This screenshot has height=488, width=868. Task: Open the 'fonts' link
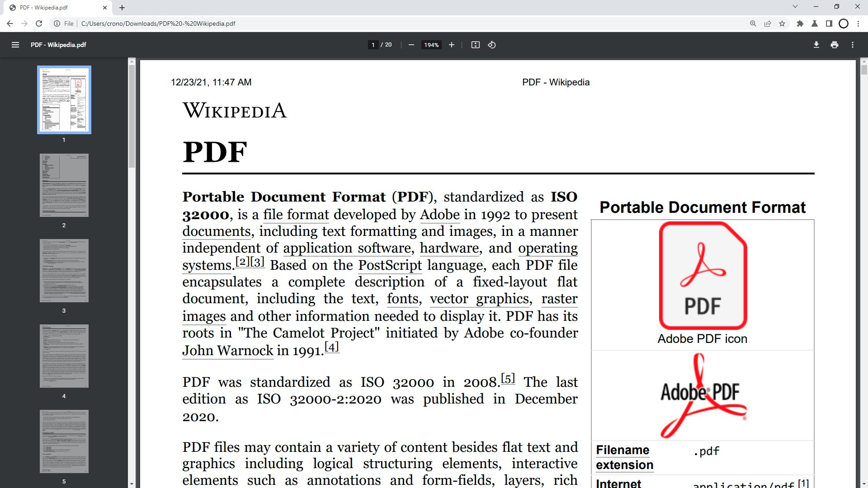(403, 299)
